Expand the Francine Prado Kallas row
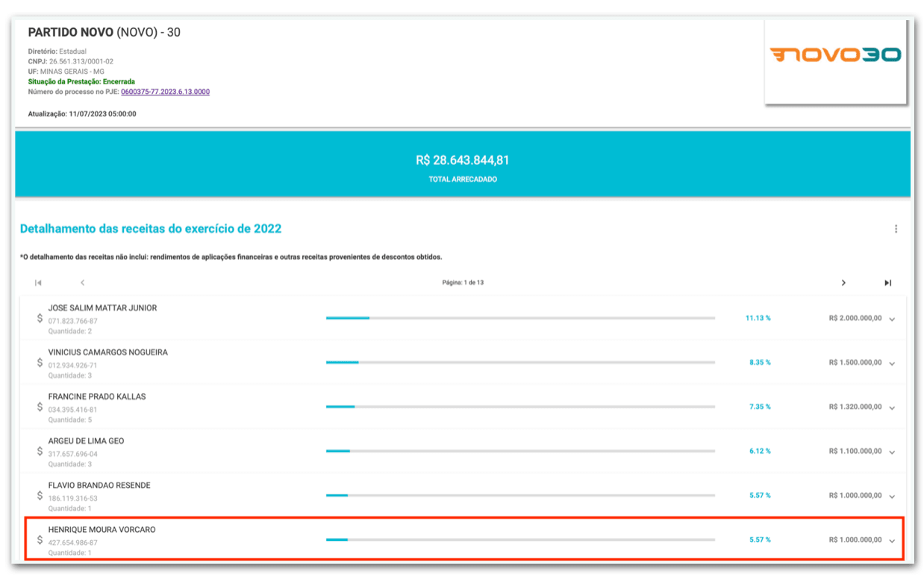 point(892,408)
